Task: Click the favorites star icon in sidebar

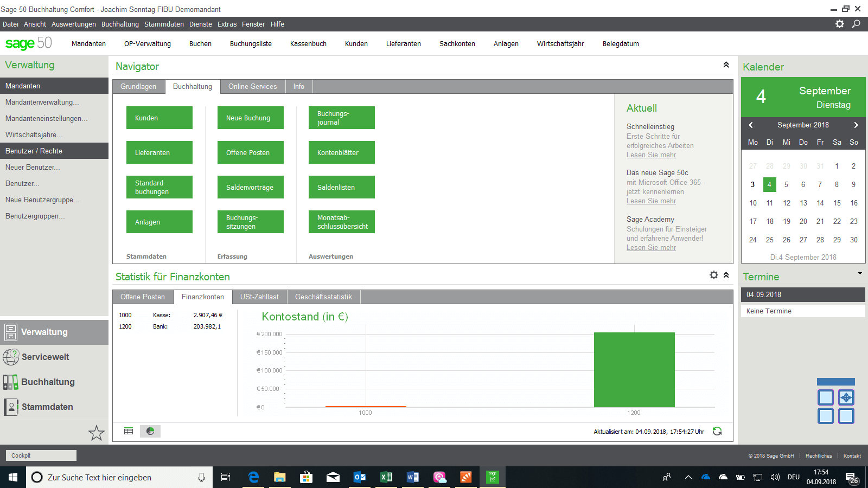Action: pos(96,433)
